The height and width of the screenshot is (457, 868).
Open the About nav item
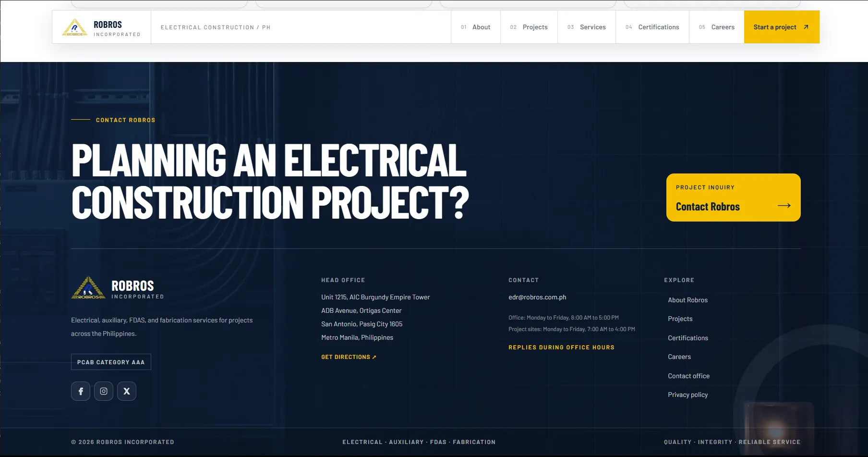click(476, 27)
